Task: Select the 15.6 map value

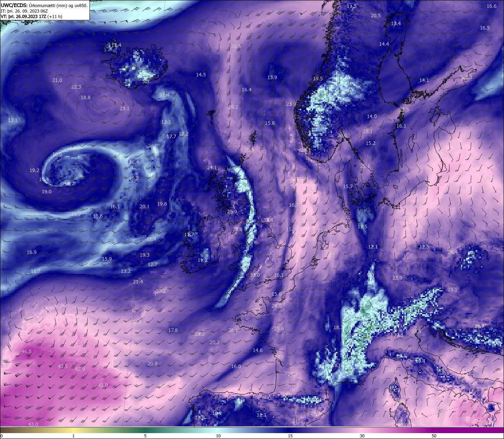Action: pyautogui.click(x=276, y=294)
